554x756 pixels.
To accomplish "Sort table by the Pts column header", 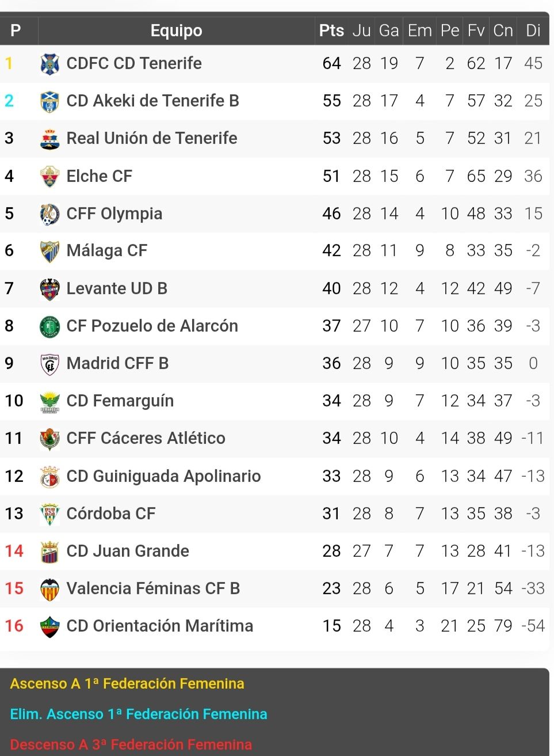I will [331, 31].
